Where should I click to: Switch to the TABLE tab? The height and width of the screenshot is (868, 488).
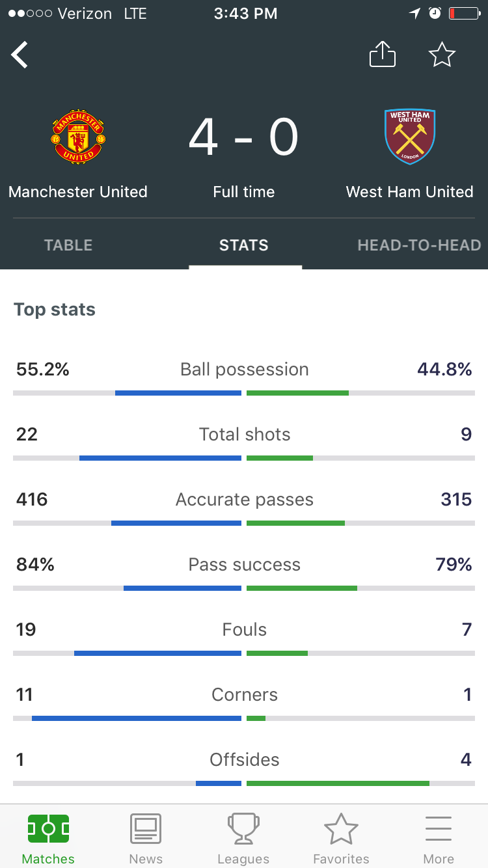[x=68, y=245]
